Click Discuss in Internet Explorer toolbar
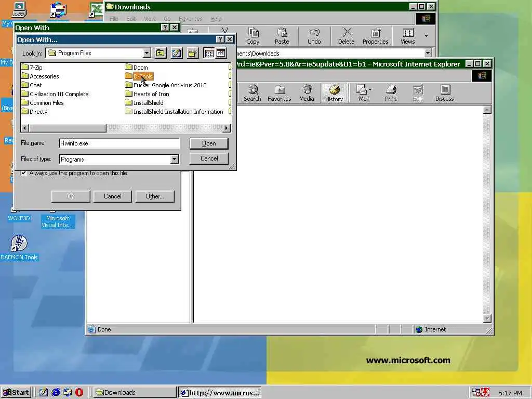 pos(445,94)
